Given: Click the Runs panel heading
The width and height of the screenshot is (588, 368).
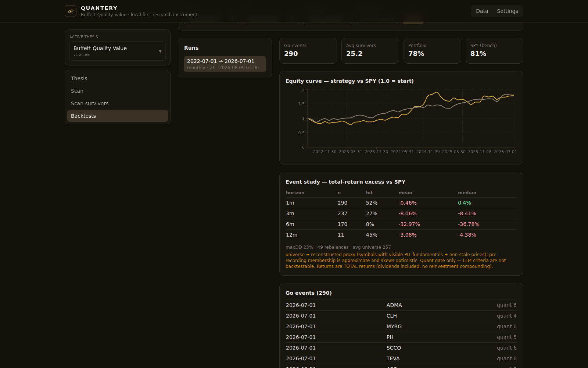Looking at the screenshot, I should point(191,48).
